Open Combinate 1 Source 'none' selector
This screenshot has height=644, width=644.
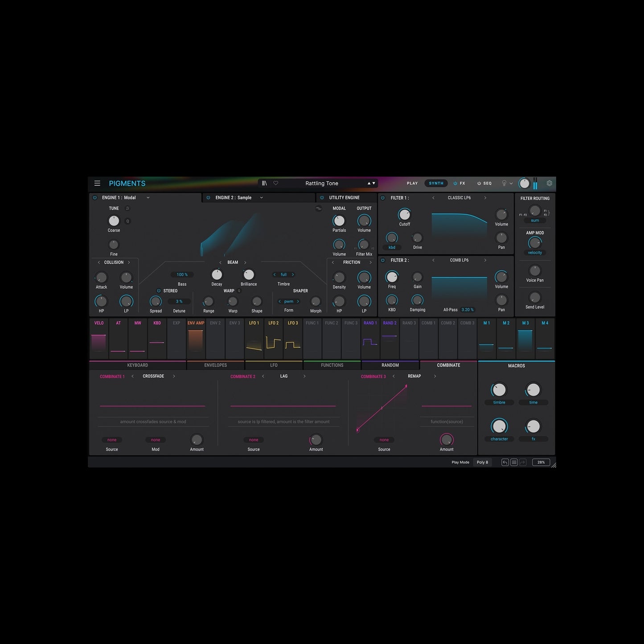112,440
